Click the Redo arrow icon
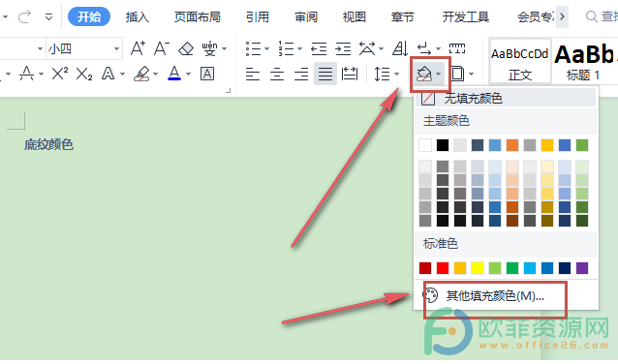The height and width of the screenshot is (364, 618). pos(24,16)
